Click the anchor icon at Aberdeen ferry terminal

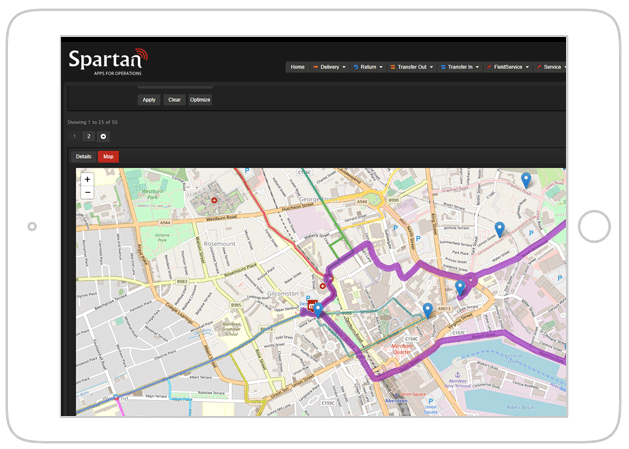coord(457,374)
